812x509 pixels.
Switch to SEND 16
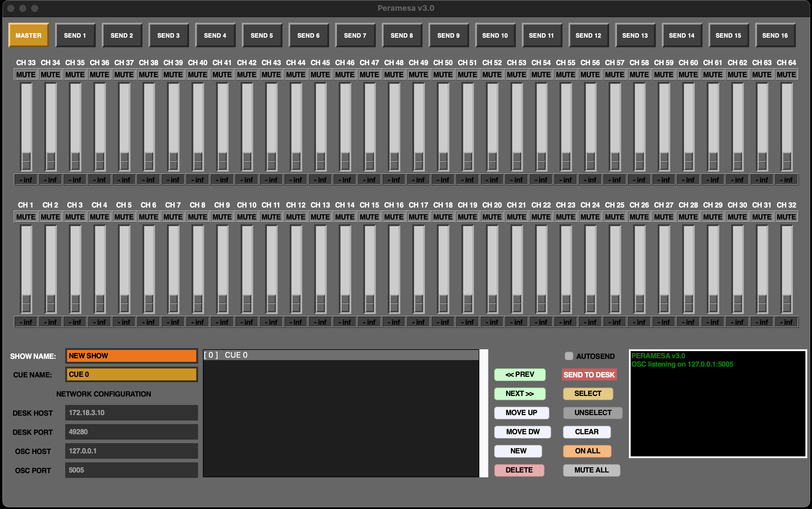coord(775,35)
